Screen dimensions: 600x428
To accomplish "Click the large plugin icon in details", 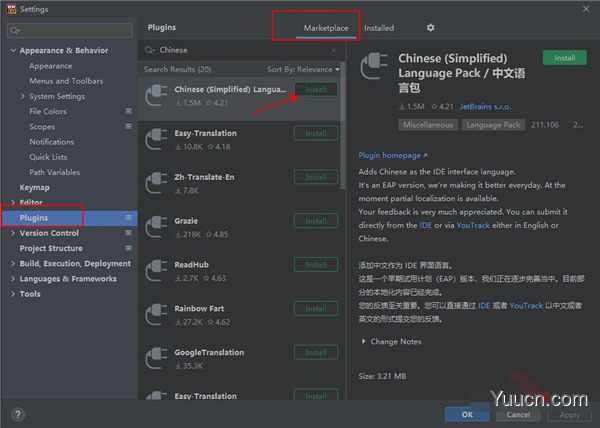I will pyautogui.click(x=374, y=66).
